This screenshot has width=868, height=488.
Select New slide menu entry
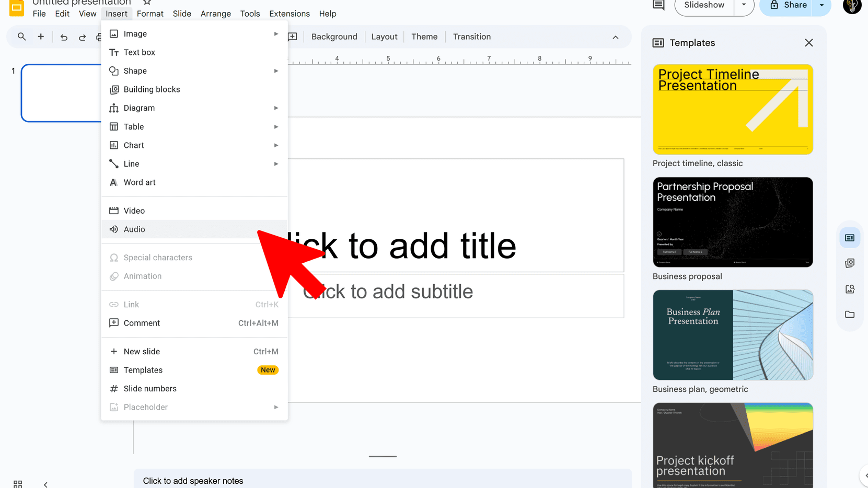(x=194, y=352)
